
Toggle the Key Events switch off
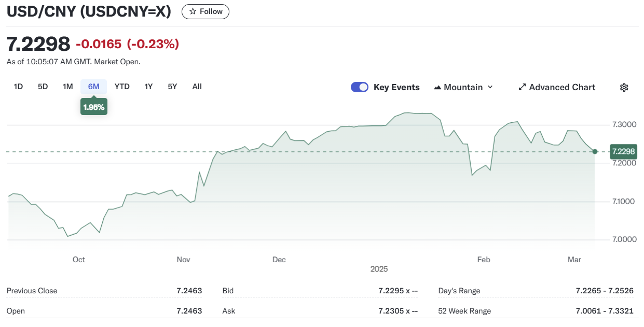pos(360,87)
